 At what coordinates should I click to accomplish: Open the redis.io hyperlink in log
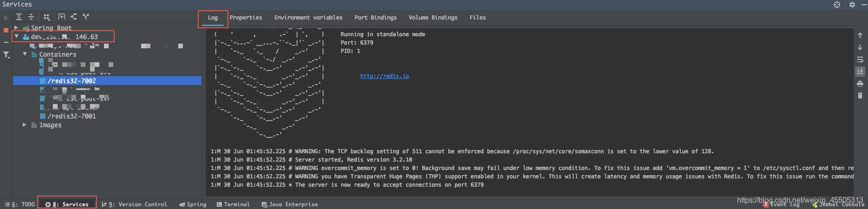384,76
